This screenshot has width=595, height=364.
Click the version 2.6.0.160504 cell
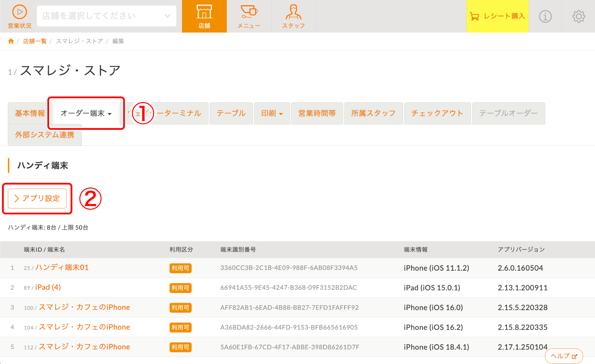click(x=520, y=268)
